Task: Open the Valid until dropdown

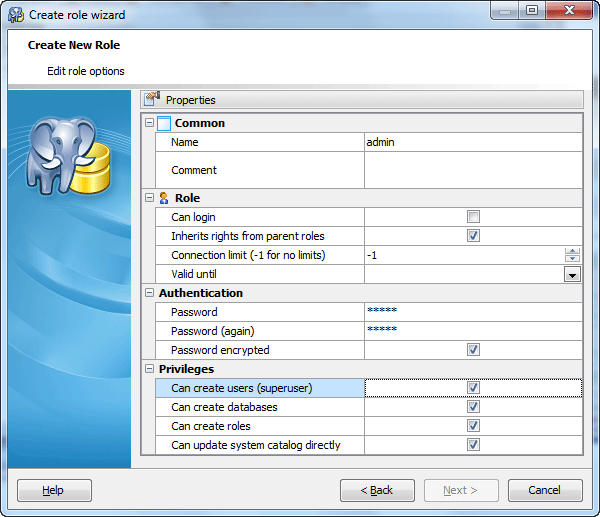Action: pyautogui.click(x=572, y=274)
